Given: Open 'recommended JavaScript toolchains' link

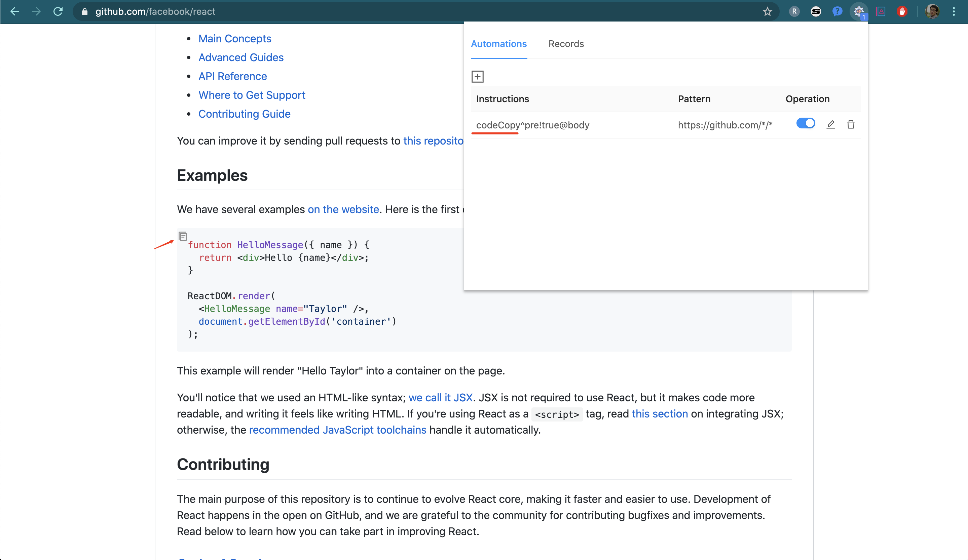Looking at the screenshot, I should point(337,430).
